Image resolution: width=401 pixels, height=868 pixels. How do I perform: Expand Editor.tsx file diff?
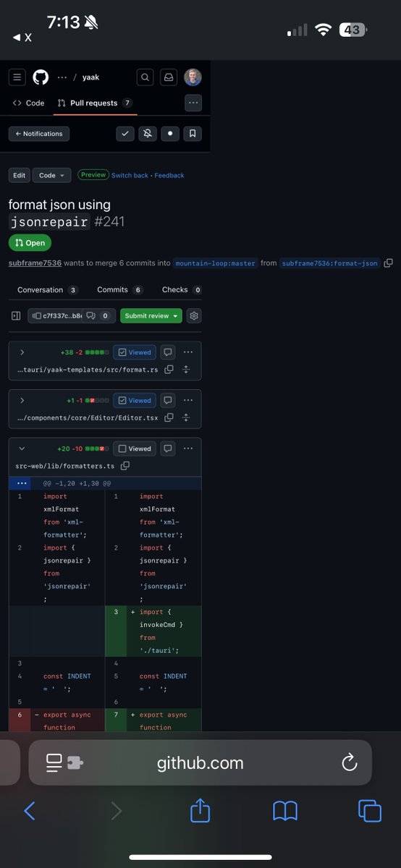pyautogui.click(x=22, y=400)
